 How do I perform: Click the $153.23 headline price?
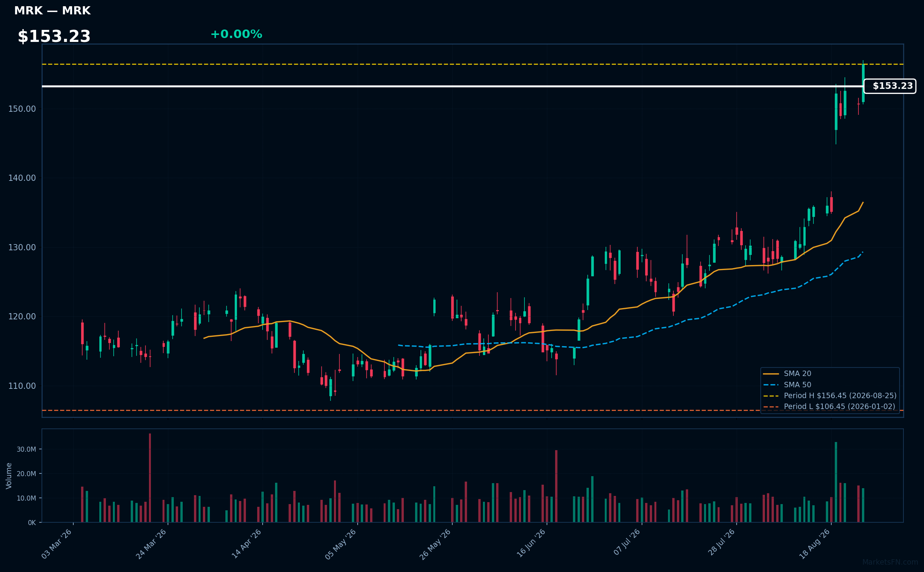pyautogui.click(x=54, y=36)
